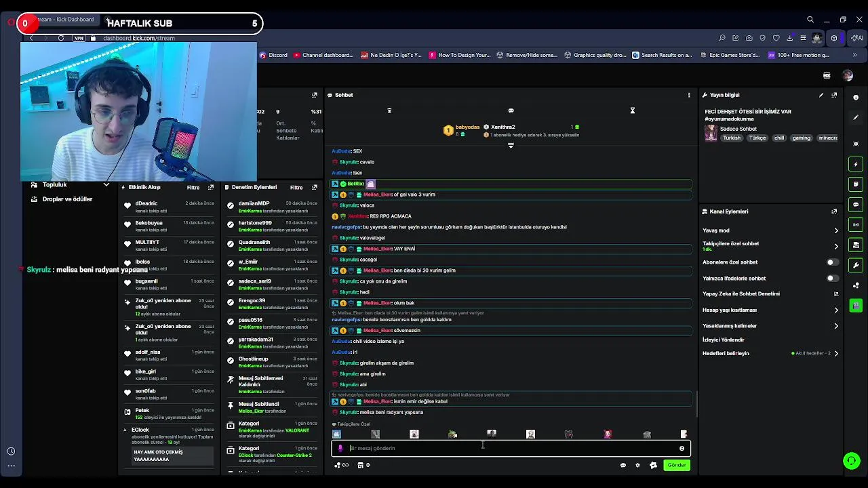Expand Hedefleri belirleyin arrow
The height and width of the screenshot is (488, 868).
(x=835, y=353)
